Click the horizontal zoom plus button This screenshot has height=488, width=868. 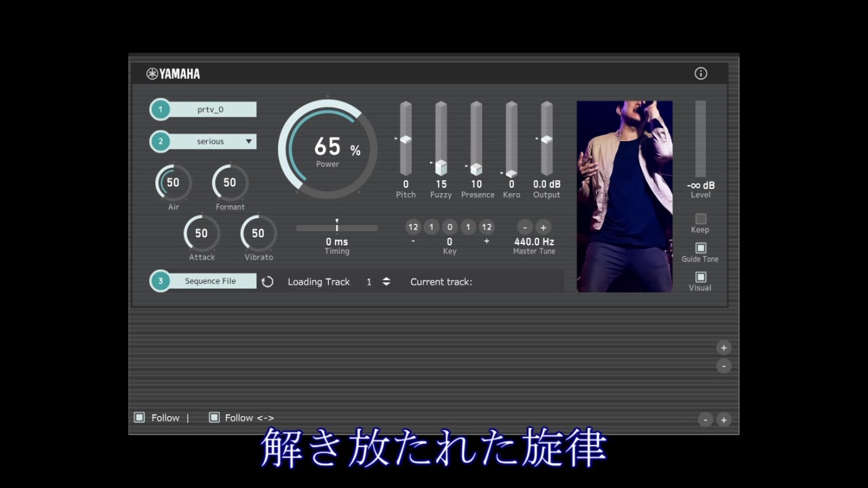(724, 420)
